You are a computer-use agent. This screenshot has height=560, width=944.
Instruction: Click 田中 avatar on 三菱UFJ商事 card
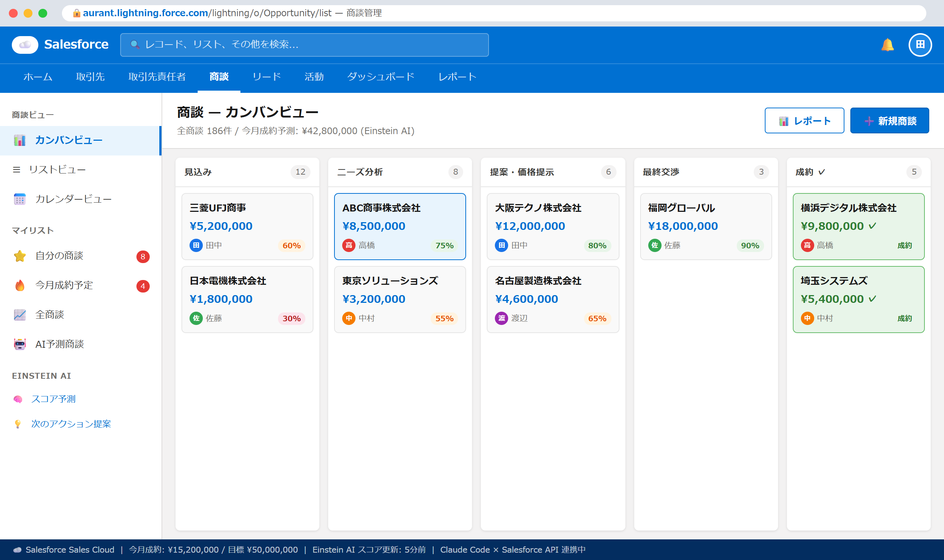pos(196,245)
